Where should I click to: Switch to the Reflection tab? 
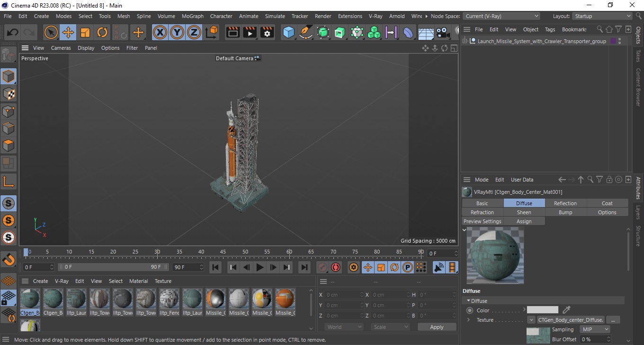point(565,203)
